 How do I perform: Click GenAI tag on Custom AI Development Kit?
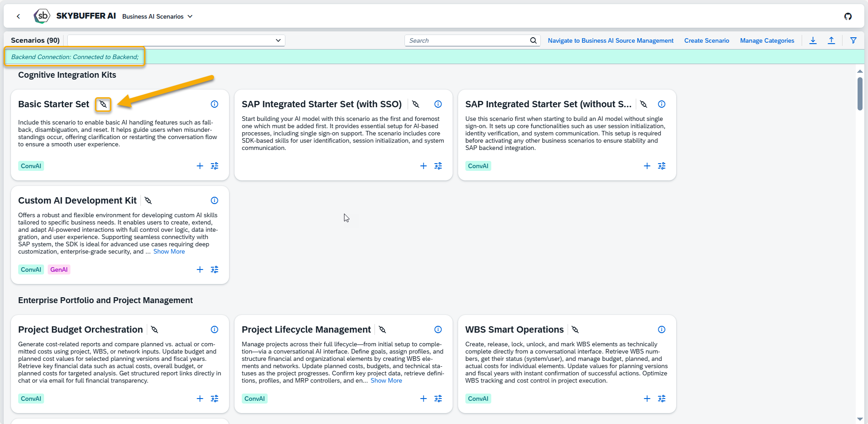click(59, 269)
